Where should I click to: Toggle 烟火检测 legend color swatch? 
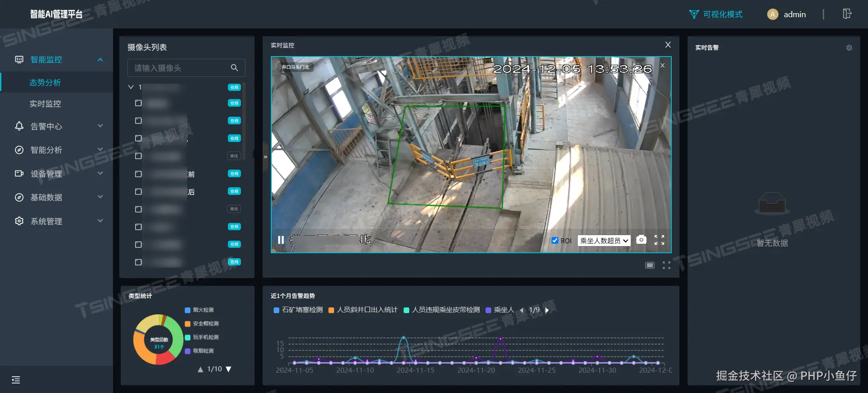[188, 310]
